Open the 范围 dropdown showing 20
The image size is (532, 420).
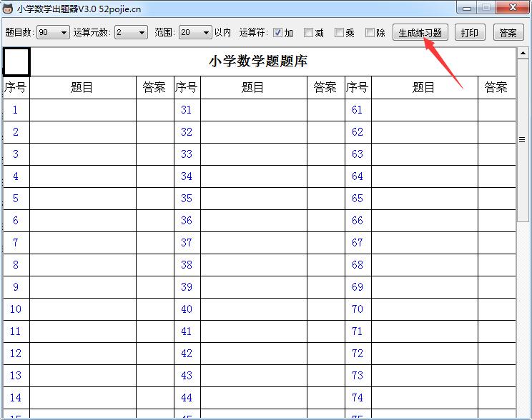[195, 33]
